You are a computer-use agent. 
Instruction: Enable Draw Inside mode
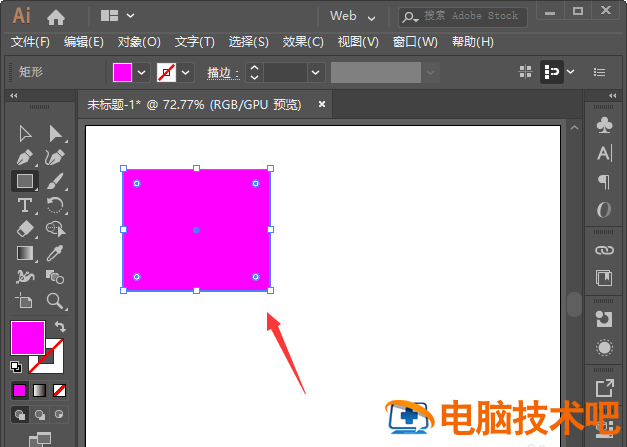tap(59, 415)
